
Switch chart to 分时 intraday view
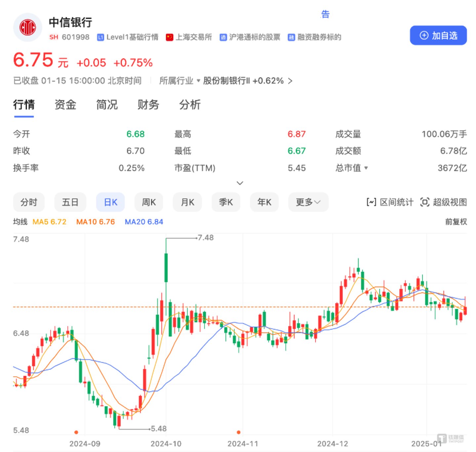[29, 202]
